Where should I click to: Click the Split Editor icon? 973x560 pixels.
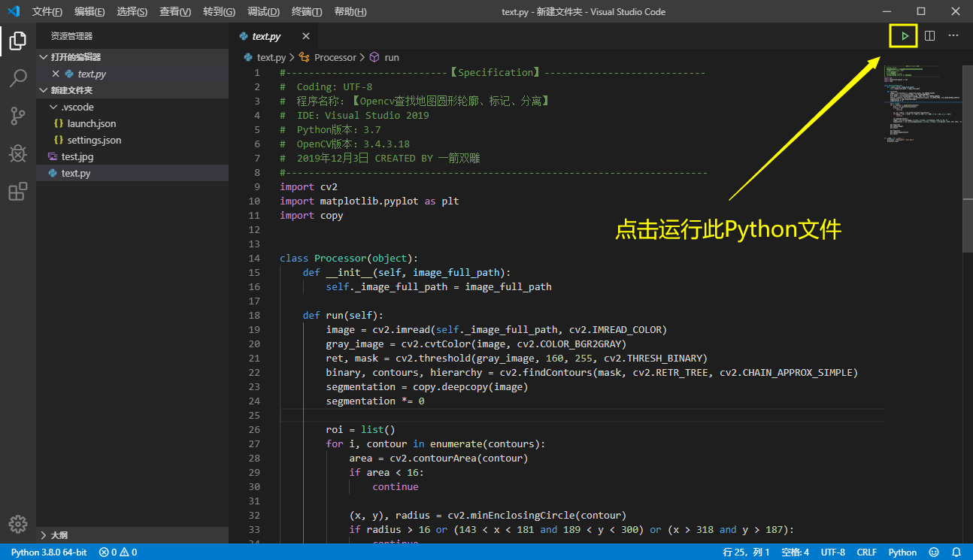pos(930,35)
